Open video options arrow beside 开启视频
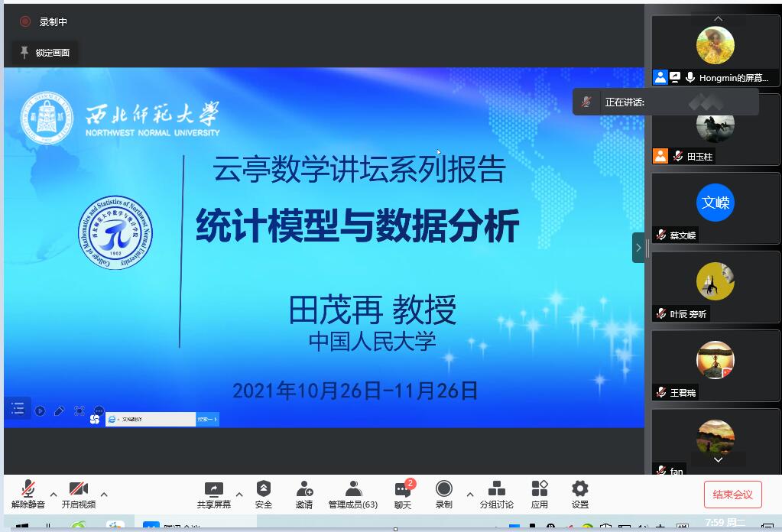Image resolution: width=782 pixels, height=532 pixels. 104,494
